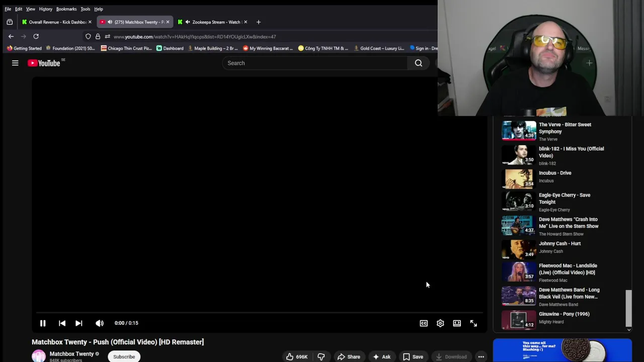Go to previous video in playlist
This screenshot has height=362, width=644.
[62, 323]
